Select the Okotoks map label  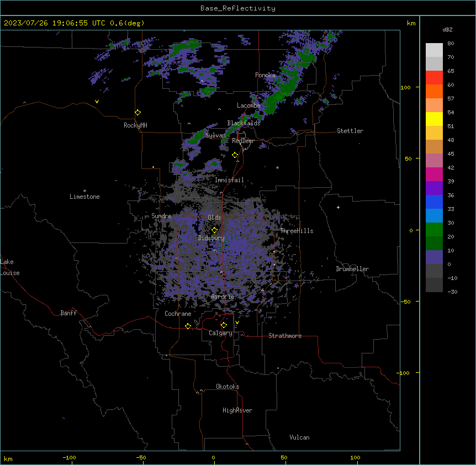pyautogui.click(x=228, y=387)
